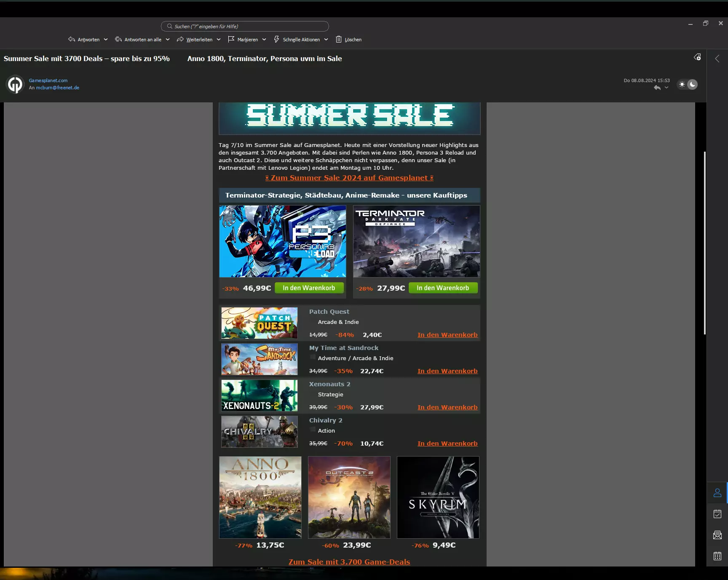Click the Xenonauts 2 thumbnail

tap(260, 396)
